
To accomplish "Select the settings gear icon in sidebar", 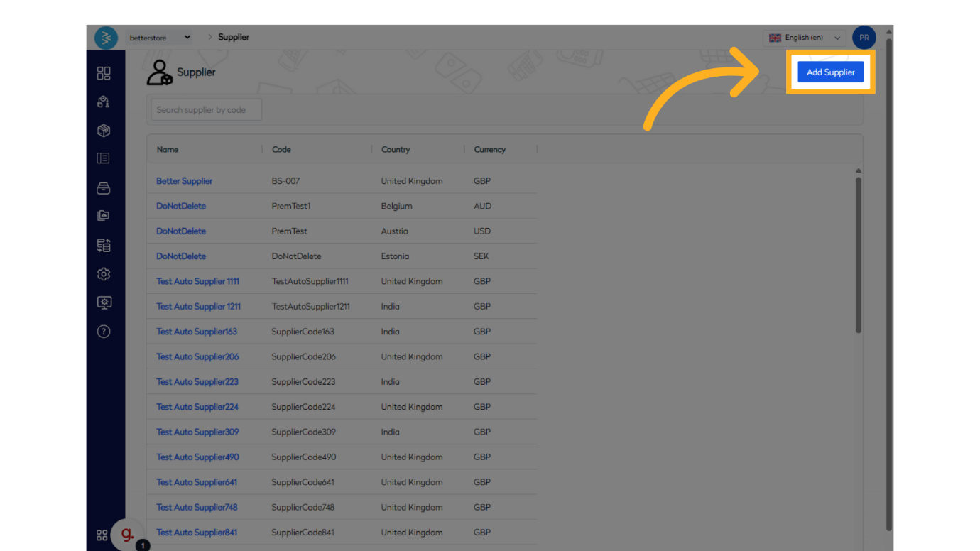I will click(104, 274).
